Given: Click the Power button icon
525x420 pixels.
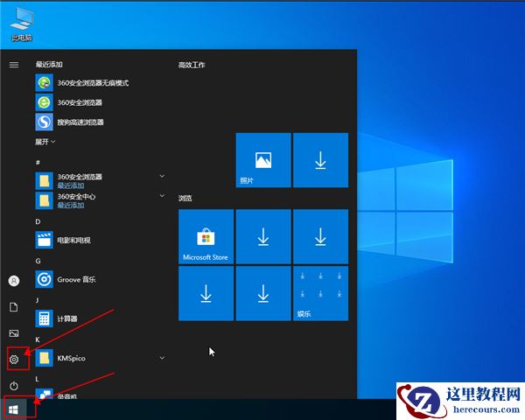Looking at the screenshot, I should click(14, 386).
